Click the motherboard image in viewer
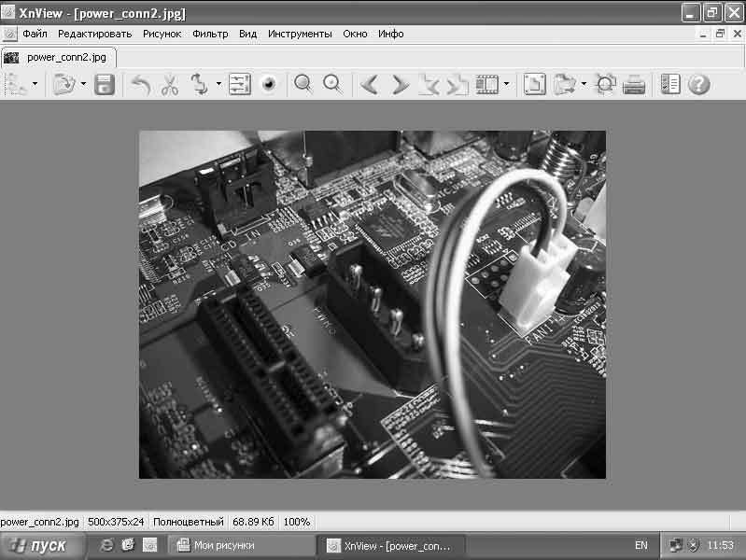Screen dimensions: 746x560 [x=372, y=304]
